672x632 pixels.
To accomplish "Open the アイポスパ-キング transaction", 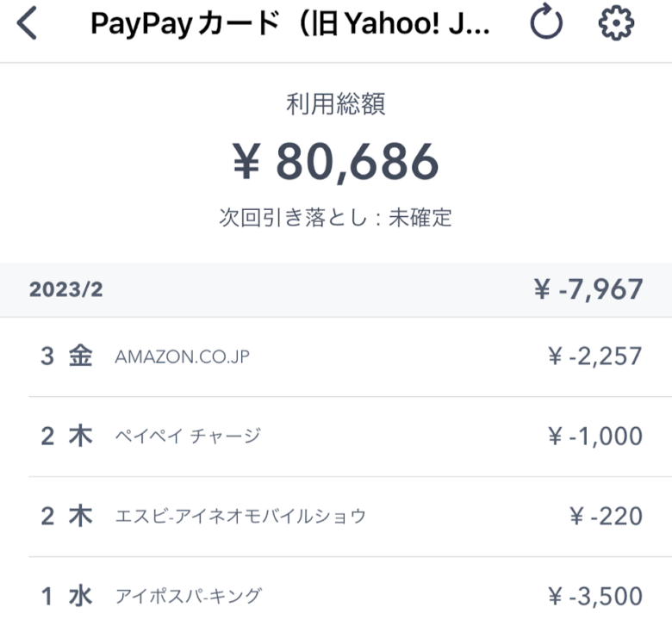I will click(336, 595).
